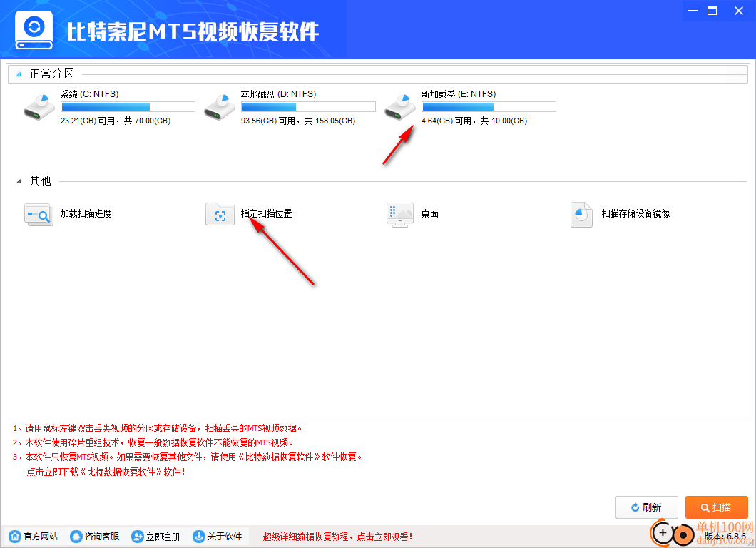Open the 加载扫描进度 icon
Image resolution: width=756 pixels, height=548 pixels.
coord(39,214)
